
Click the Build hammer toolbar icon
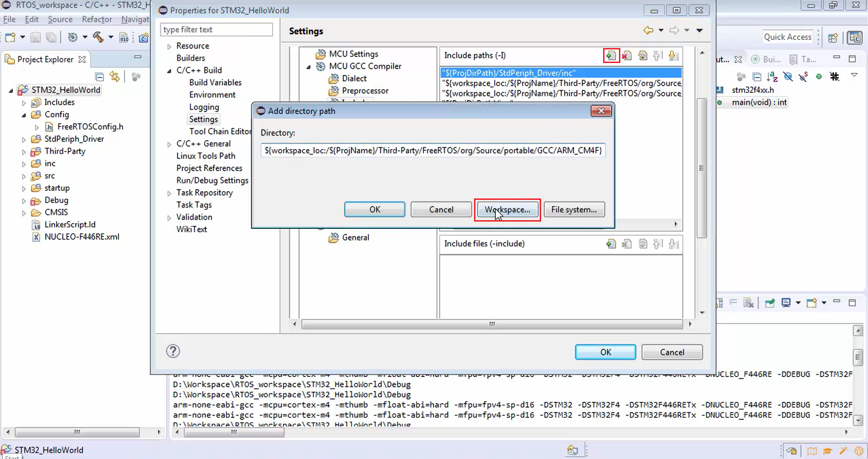click(98, 37)
